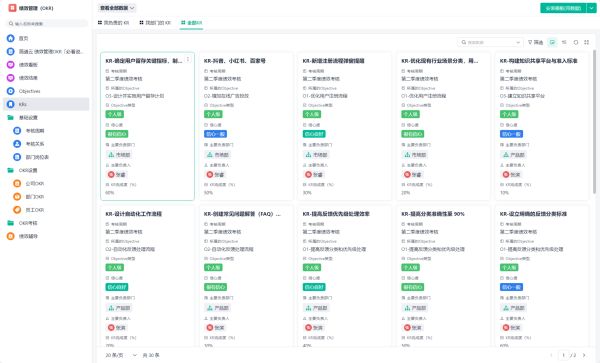Click the fullscreen icon in the toolbar
Viewport: 600px width, 363px height.
(x=587, y=42)
